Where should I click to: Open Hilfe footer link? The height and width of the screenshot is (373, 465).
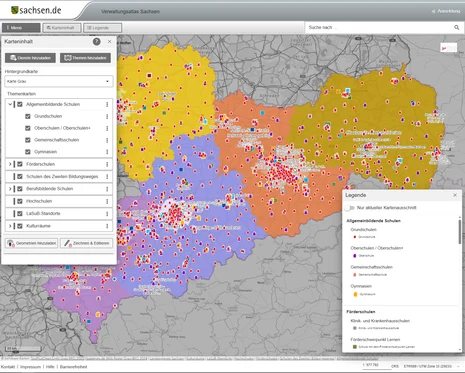click(50, 367)
